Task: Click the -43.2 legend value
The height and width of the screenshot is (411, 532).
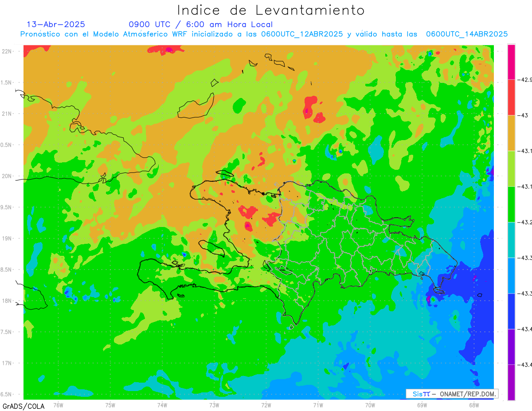Action: (x=525, y=222)
